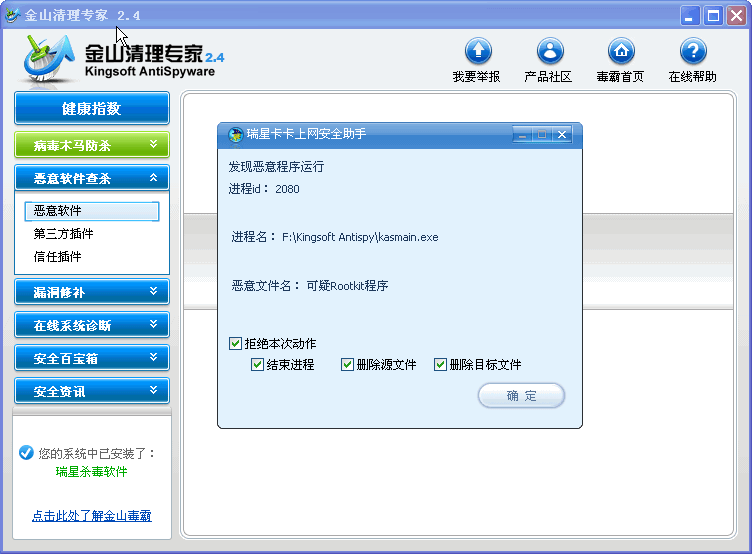Open the 健康指数 button

[92, 108]
